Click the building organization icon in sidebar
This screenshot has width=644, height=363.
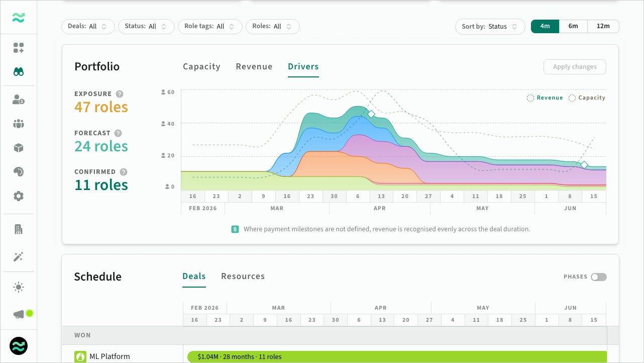coord(19,229)
